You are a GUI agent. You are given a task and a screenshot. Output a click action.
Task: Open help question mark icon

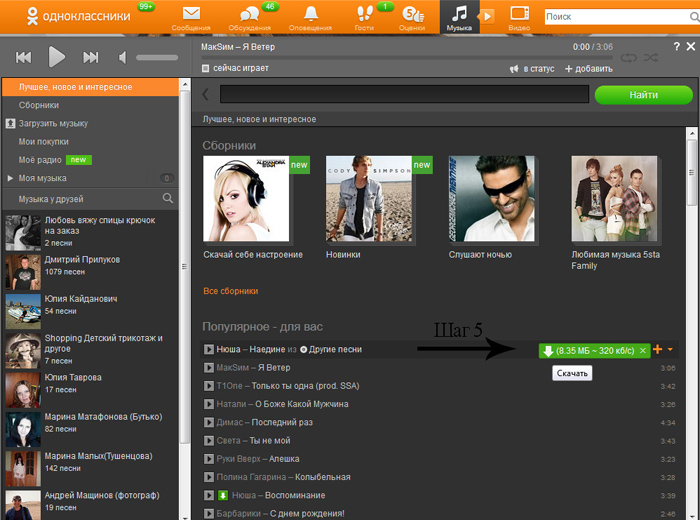click(x=676, y=46)
